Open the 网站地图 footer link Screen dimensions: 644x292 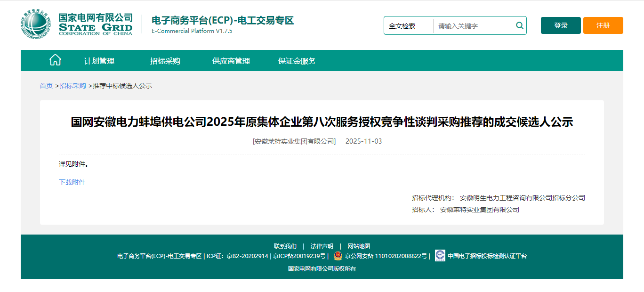[359, 246]
